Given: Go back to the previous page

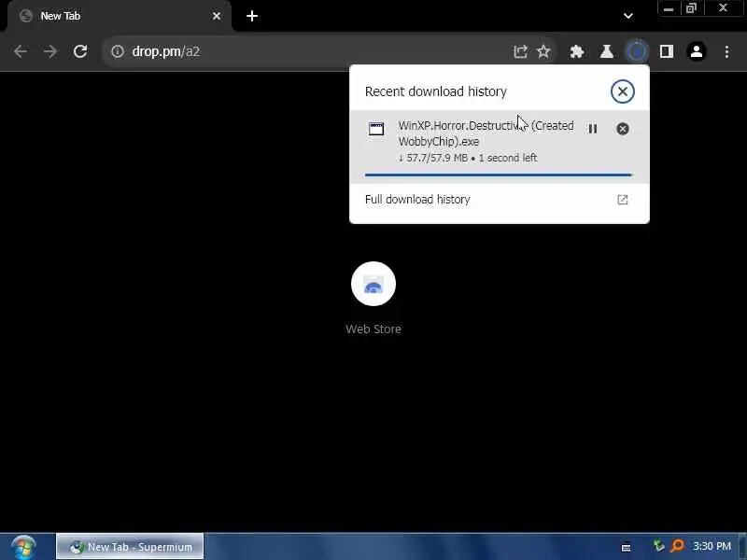Looking at the screenshot, I should [21, 51].
